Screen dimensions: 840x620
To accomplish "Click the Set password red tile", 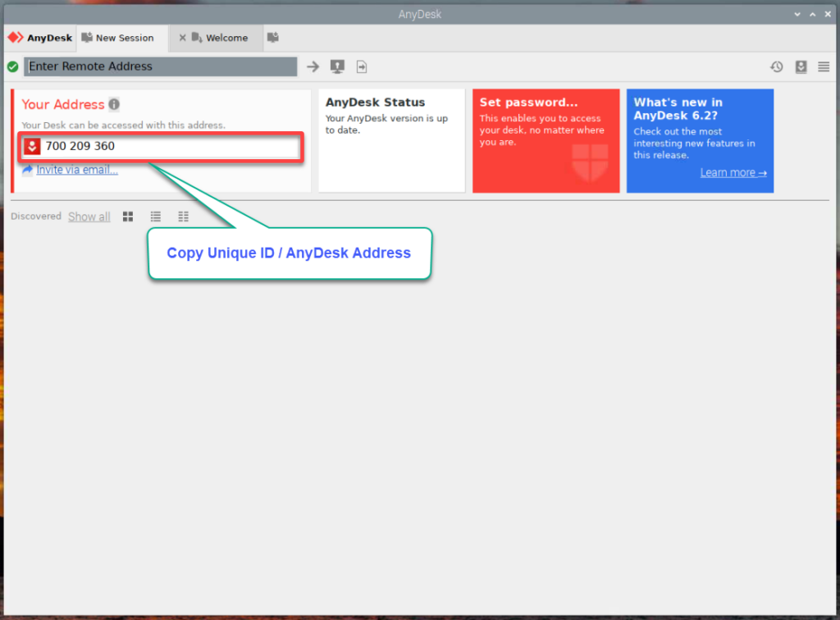I will click(546, 141).
